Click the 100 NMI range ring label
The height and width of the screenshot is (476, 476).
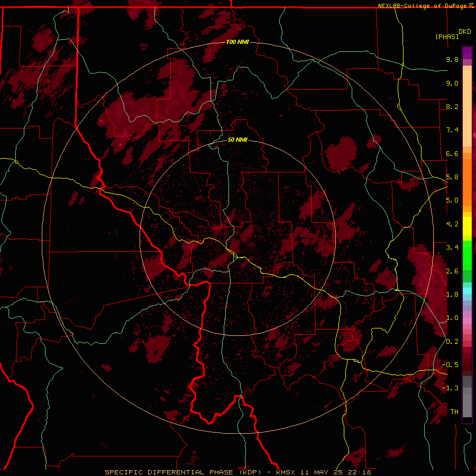(x=237, y=42)
